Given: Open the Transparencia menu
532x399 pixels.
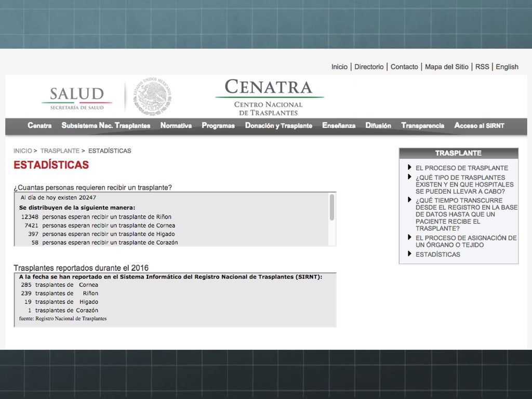Looking at the screenshot, I should coord(422,126).
